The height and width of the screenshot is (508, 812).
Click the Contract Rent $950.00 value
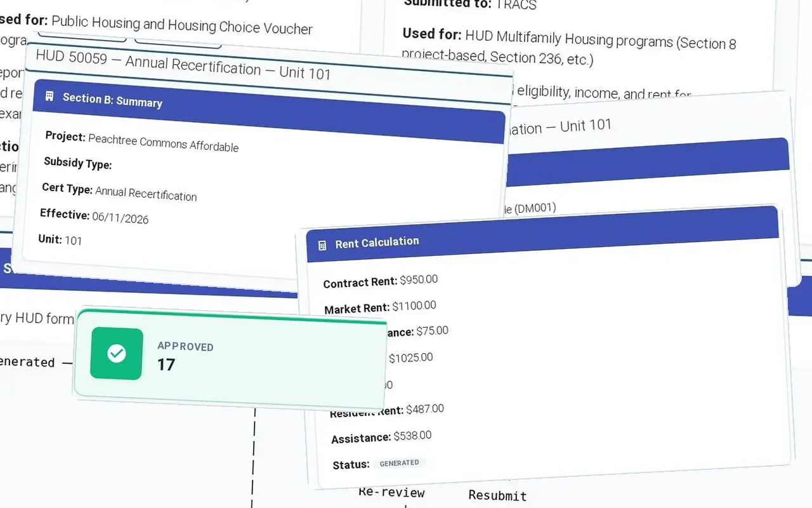click(x=419, y=279)
